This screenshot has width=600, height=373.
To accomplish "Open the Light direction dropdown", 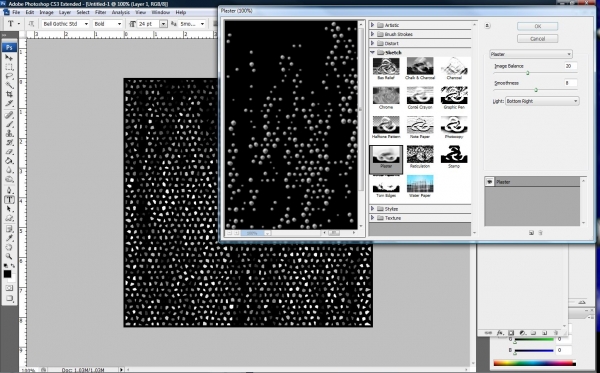I will coord(542,101).
